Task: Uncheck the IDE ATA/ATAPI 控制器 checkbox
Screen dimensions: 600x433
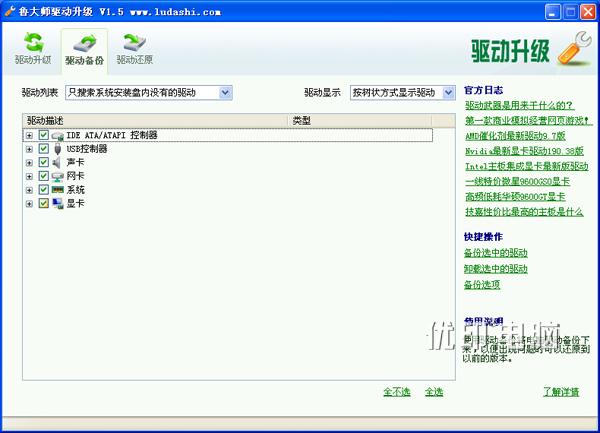Action: [44, 135]
